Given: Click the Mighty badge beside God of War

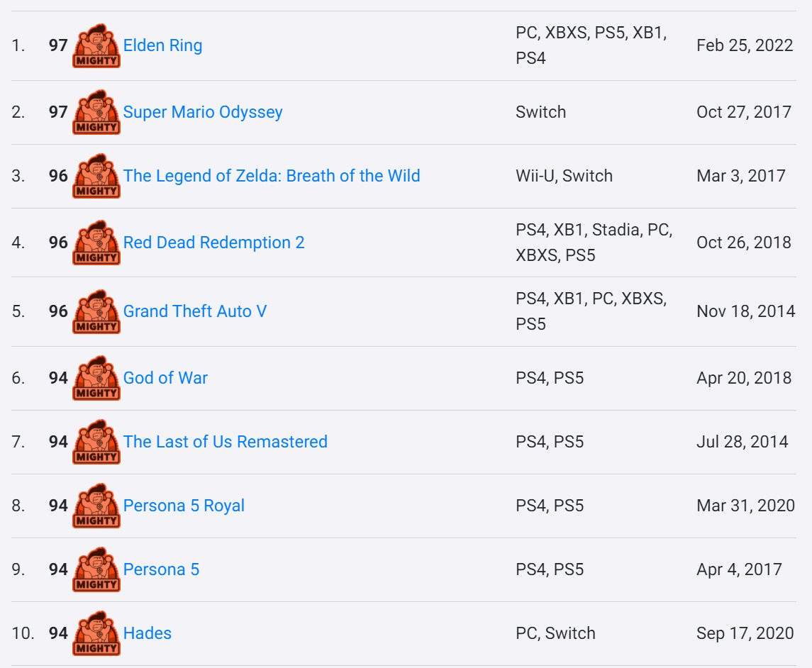Looking at the screenshot, I should 96,379.
